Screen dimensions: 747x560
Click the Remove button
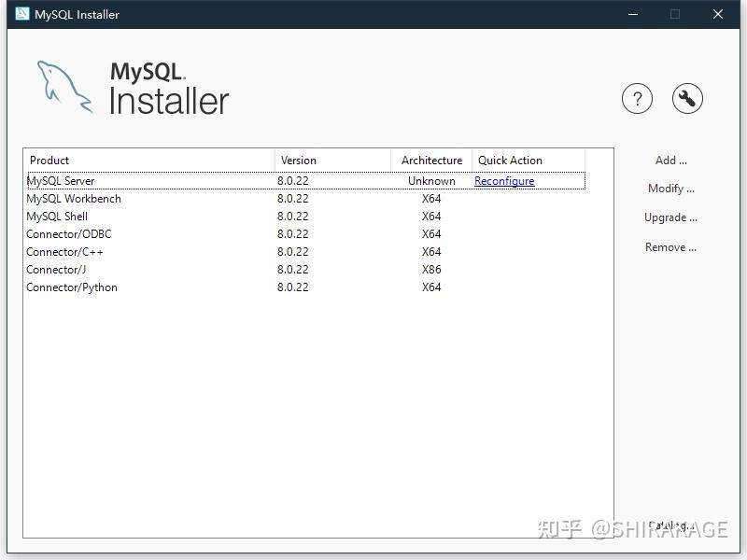click(671, 246)
